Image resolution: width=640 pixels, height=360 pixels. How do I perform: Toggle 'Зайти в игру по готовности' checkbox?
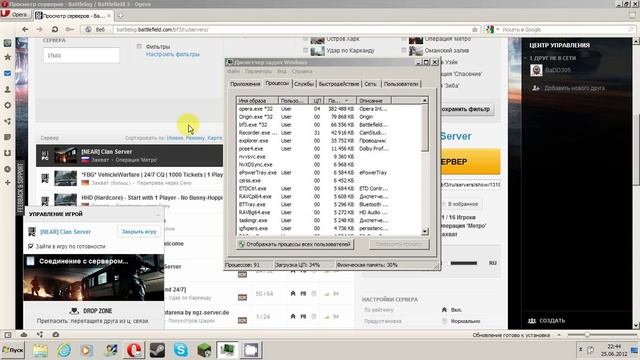coord(31,247)
